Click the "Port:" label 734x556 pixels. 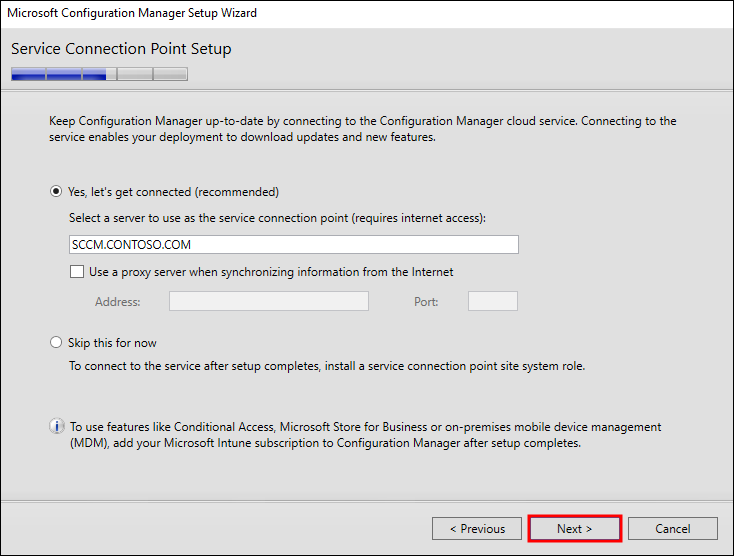(x=426, y=302)
